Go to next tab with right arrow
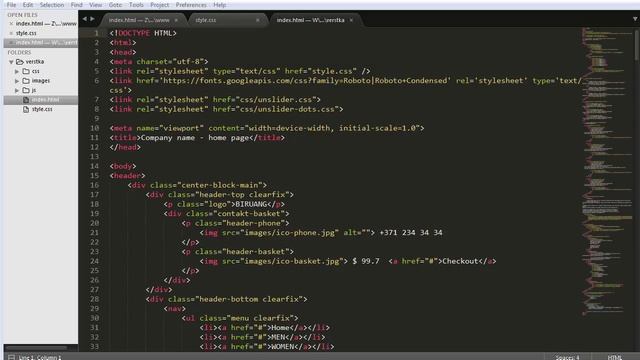Screen dimensions: 640x360 [x=92, y=19]
